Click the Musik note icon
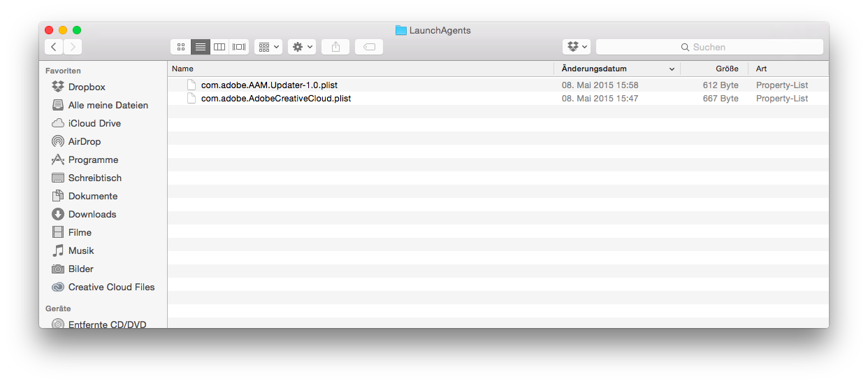 tap(58, 250)
